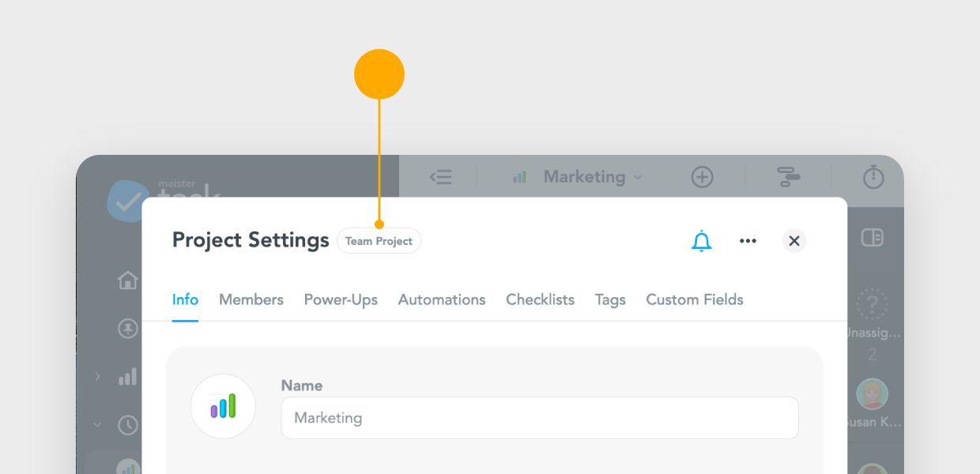Click the three-dot more options icon
Image resolution: width=980 pixels, height=474 pixels.
coord(748,240)
